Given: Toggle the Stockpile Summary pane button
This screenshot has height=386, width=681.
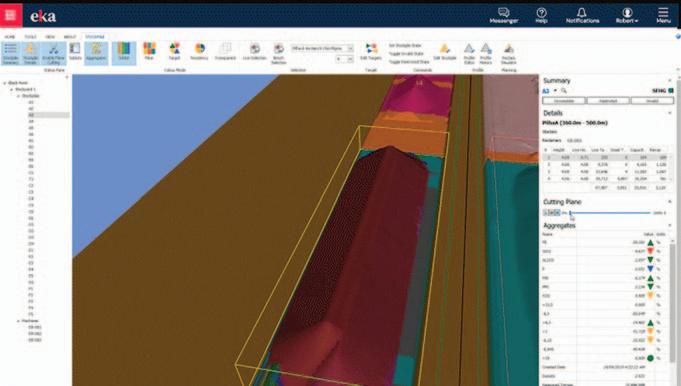Looking at the screenshot, I should pyautogui.click(x=10, y=53).
